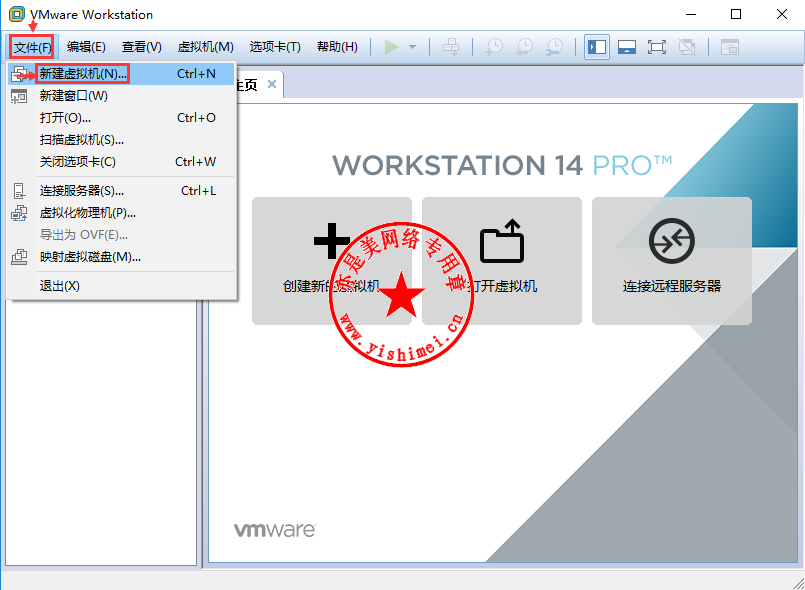Click the 虚拟化物理机 menu item icon
The height and width of the screenshot is (590, 805).
[x=19, y=213]
